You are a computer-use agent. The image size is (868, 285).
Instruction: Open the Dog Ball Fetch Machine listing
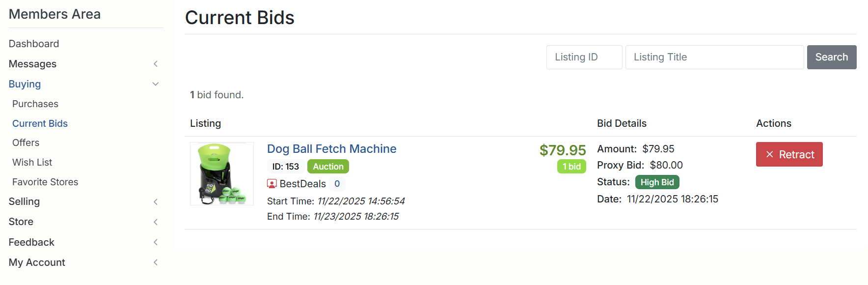pos(331,149)
